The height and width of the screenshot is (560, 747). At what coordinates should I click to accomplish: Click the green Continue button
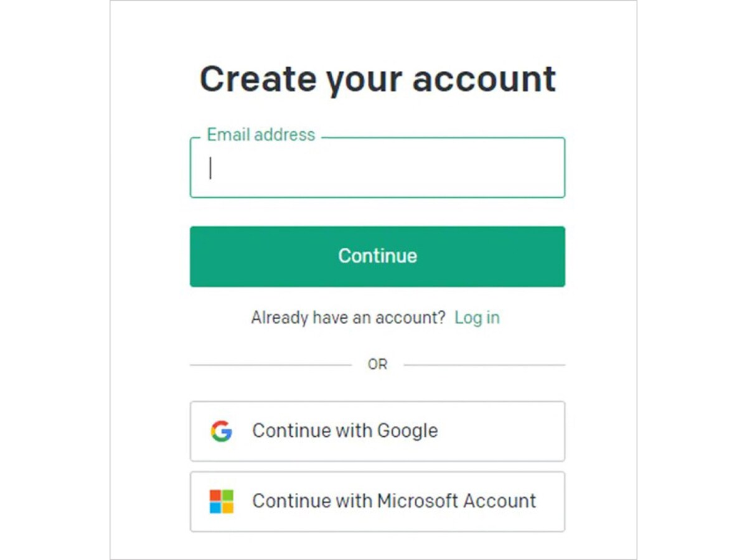tap(377, 256)
